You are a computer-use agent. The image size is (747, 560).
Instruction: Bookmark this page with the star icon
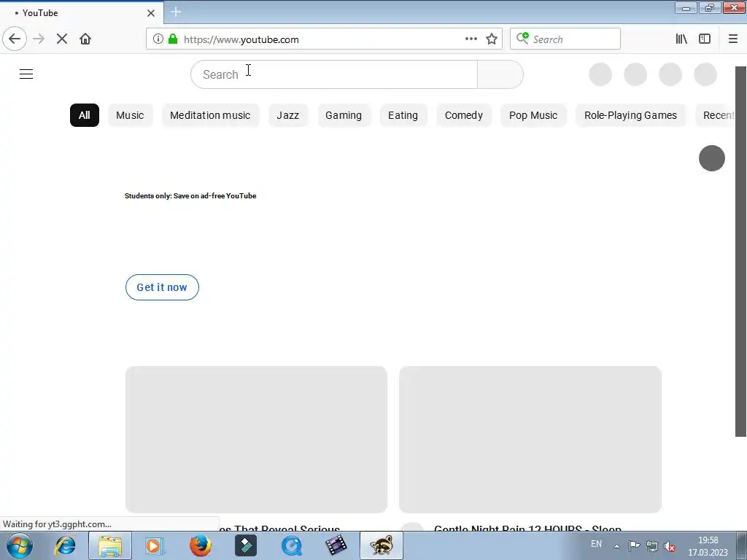[x=492, y=39]
